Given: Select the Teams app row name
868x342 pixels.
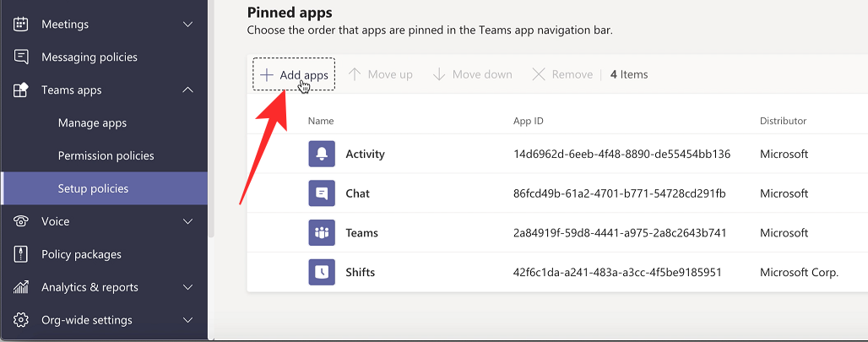Looking at the screenshot, I should [x=361, y=232].
